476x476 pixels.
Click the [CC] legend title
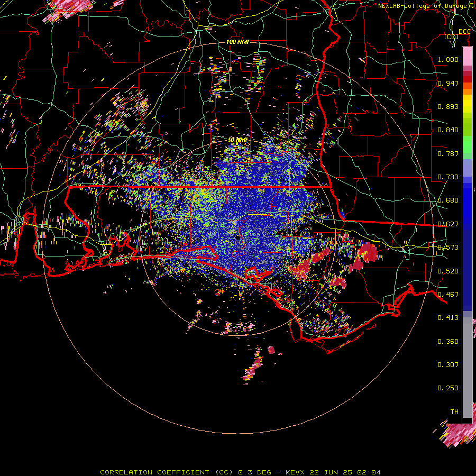point(452,36)
